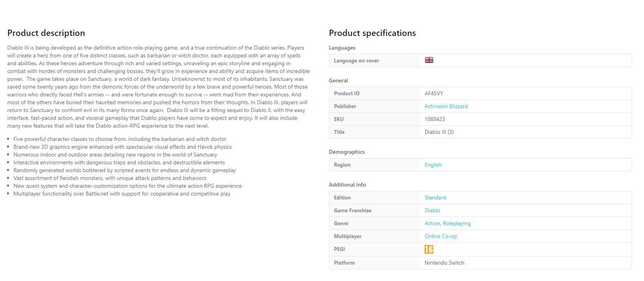Click the Additional info section label
Screen dimensions: 644x281
click(x=347, y=185)
